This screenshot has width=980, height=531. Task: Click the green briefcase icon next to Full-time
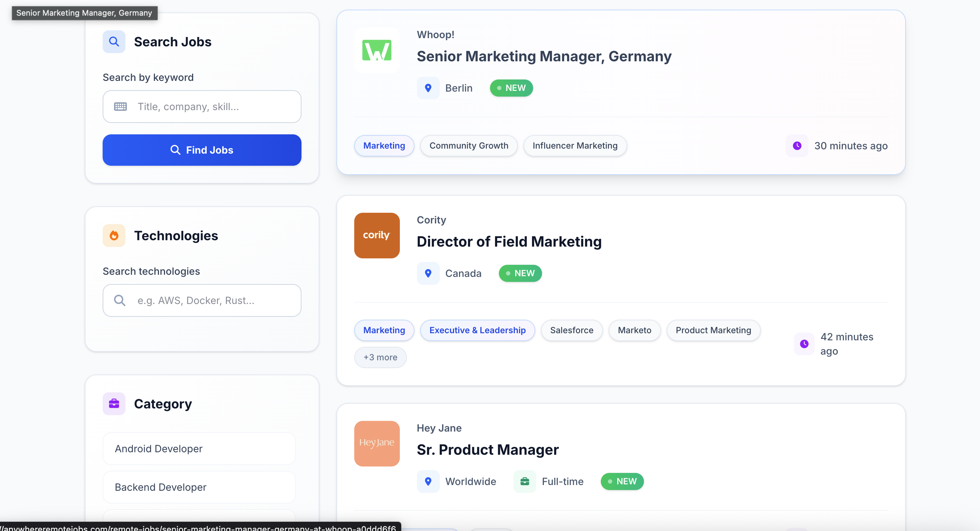(525, 481)
